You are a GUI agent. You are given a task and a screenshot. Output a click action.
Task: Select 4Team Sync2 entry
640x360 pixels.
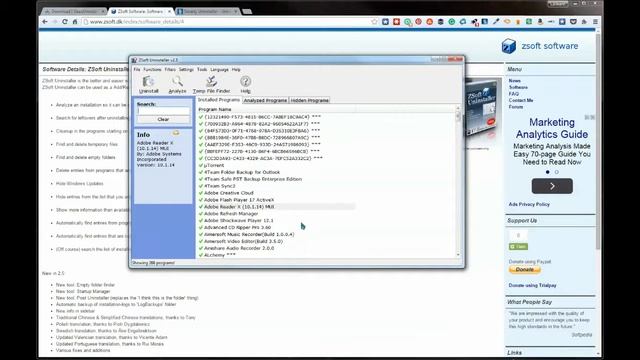(220, 186)
